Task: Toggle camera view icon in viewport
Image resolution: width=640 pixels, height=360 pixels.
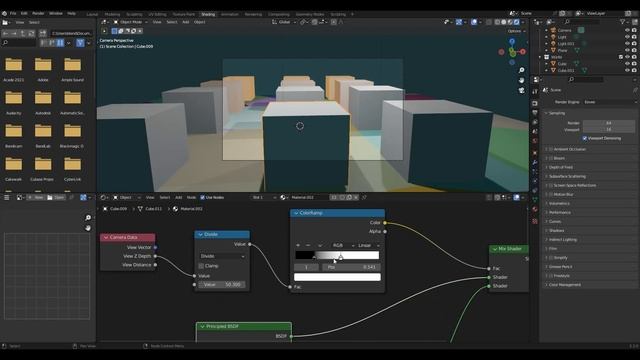Action: pyautogui.click(x=521, y=90)
